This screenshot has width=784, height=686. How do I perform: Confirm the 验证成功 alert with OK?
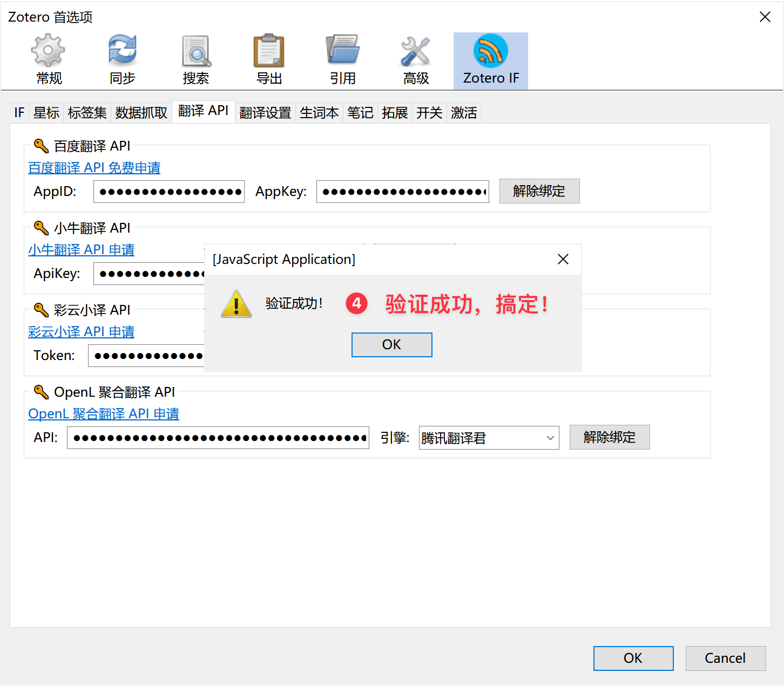391,345
